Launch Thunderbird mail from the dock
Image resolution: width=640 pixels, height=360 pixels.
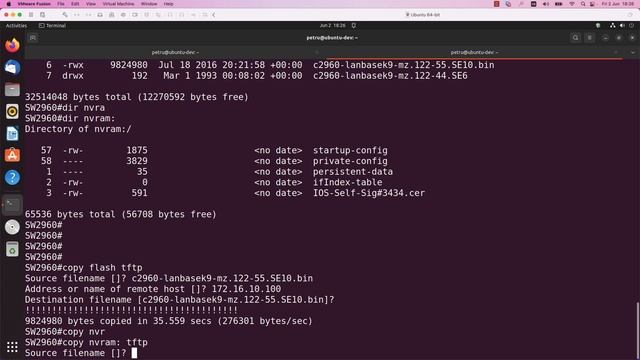(12, 67)
